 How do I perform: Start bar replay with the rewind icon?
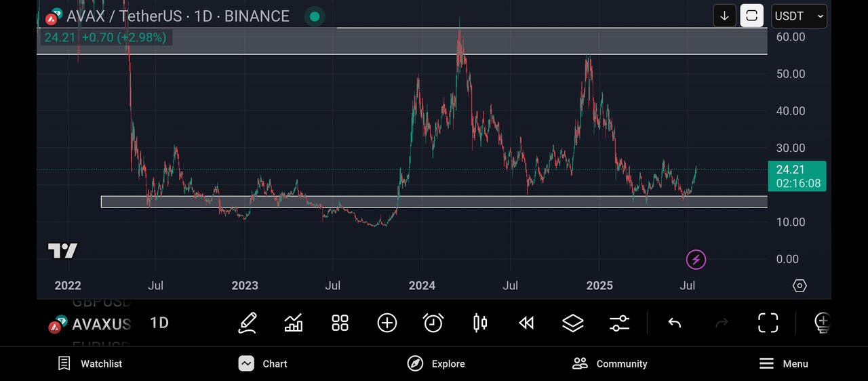click(526, 323)
